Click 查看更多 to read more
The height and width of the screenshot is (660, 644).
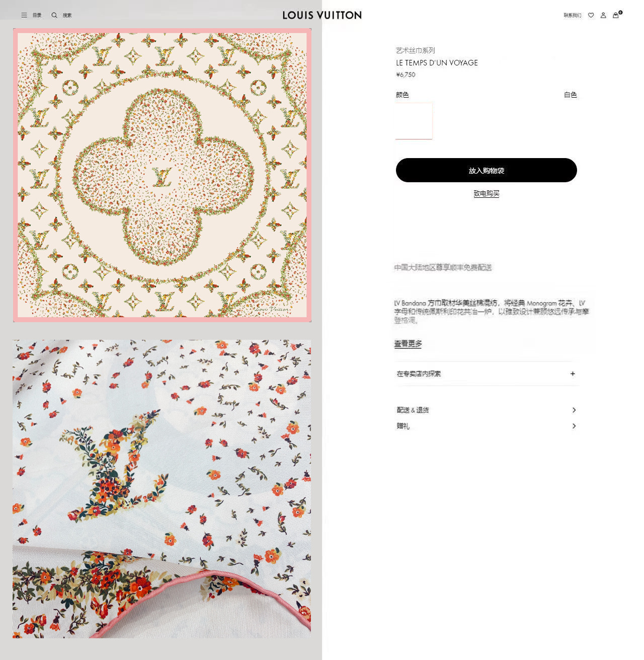(408, 343)
